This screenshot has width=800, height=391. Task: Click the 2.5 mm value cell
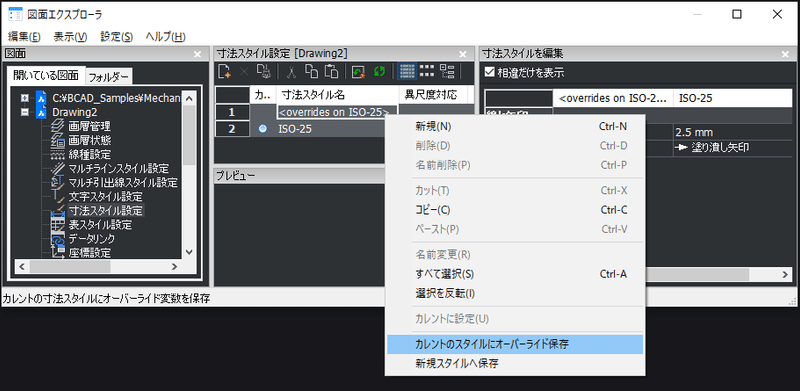tap(732, 133)
